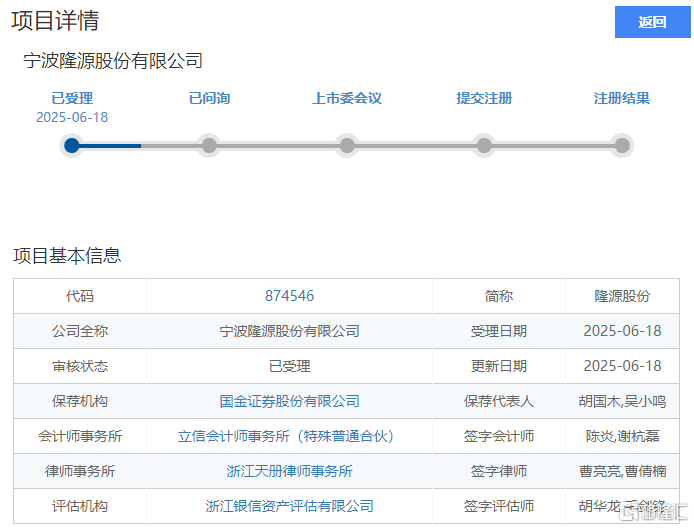694x528 pixels.
Task: Click the 项目基本信息 section heading
Action: (67, 256)
